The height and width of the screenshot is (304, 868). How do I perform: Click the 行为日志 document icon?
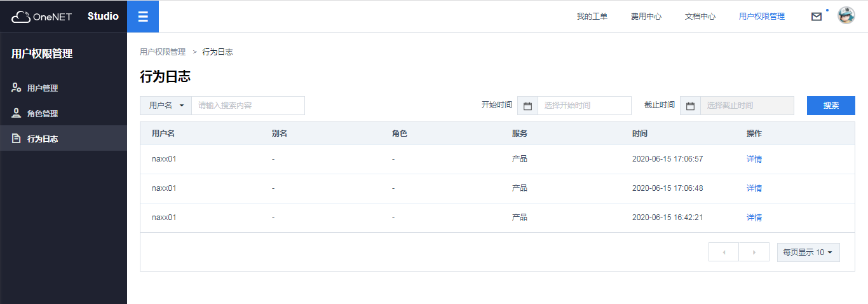coord(17,138)
